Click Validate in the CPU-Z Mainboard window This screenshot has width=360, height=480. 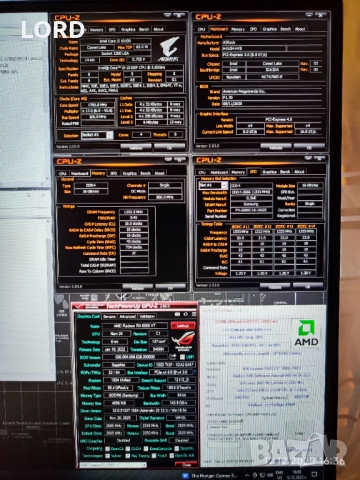[x=276, y=146]
